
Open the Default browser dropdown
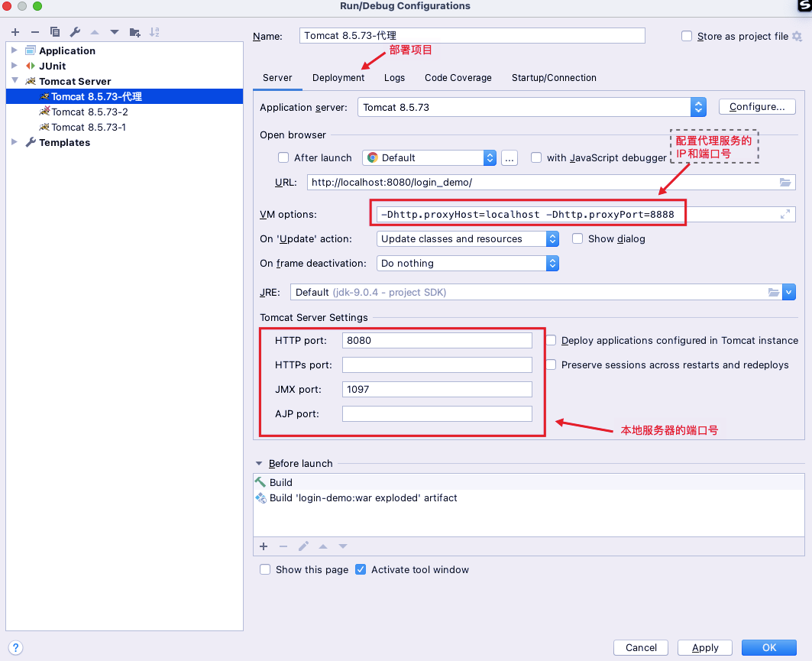(490, 157)
